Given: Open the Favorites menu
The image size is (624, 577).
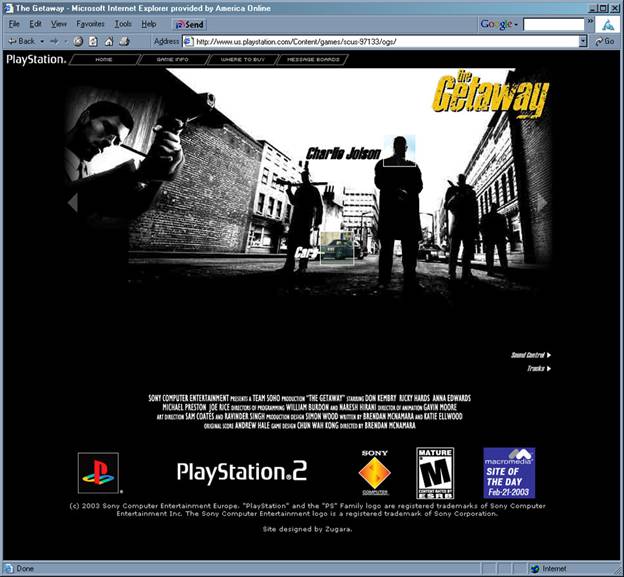Looking at the screenshot, I should pyautogui.click(x=90, y=24).
